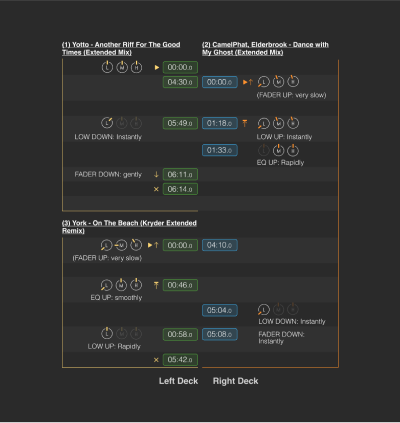Click the fader-full arrow icon beside 00:46.0

(x=156, y=285)
